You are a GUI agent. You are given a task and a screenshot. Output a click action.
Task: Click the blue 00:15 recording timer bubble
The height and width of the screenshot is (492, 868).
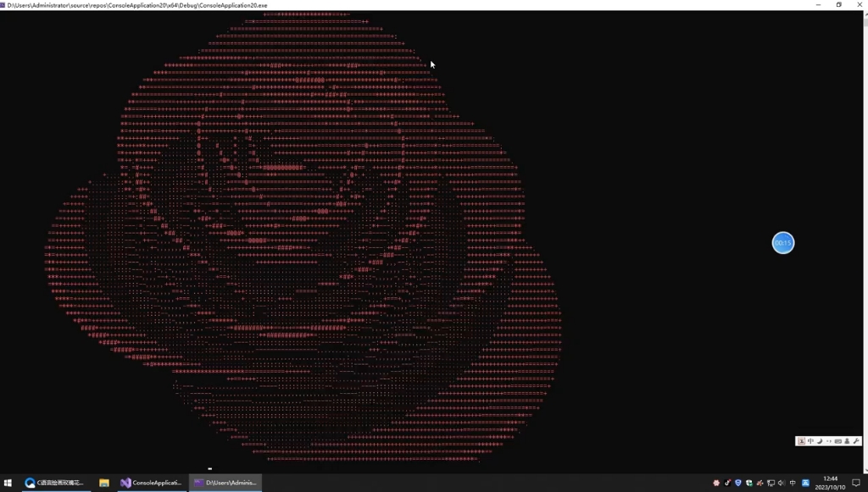(782, 243)
